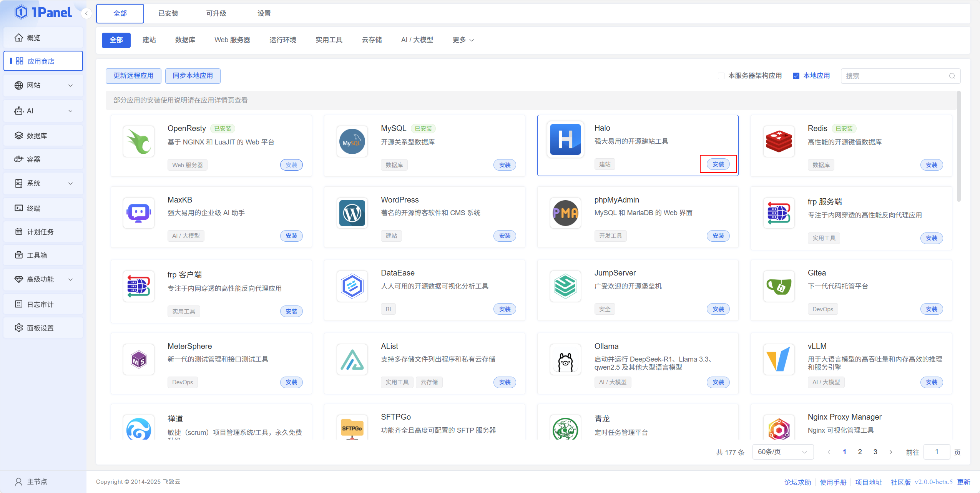Click the search magnifier icon
The height and width of the screenshot is (493, 980).
(952, 76)
